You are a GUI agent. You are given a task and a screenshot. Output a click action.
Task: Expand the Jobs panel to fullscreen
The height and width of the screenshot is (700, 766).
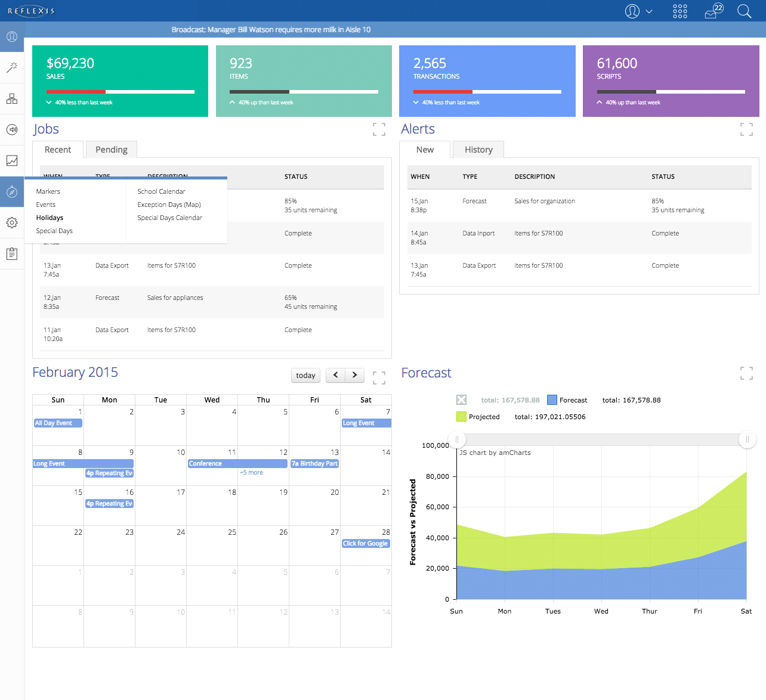(x=379, y=129)
